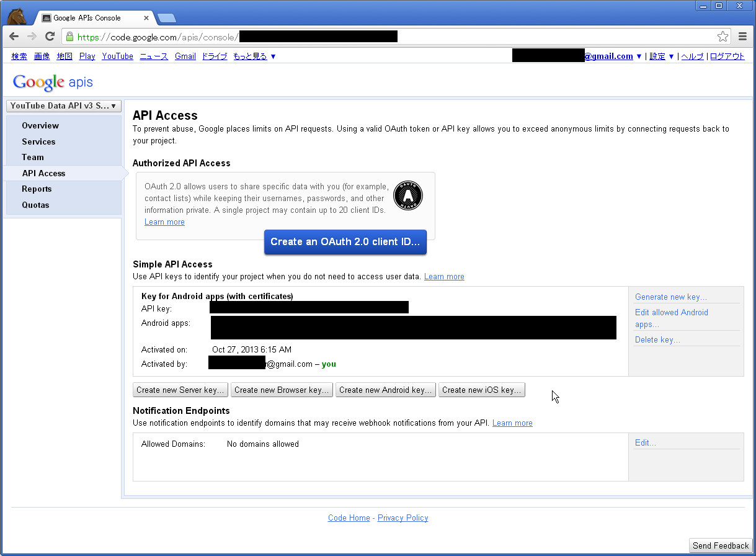Open the 設定 dropdown menu

(x=662, y=56)
